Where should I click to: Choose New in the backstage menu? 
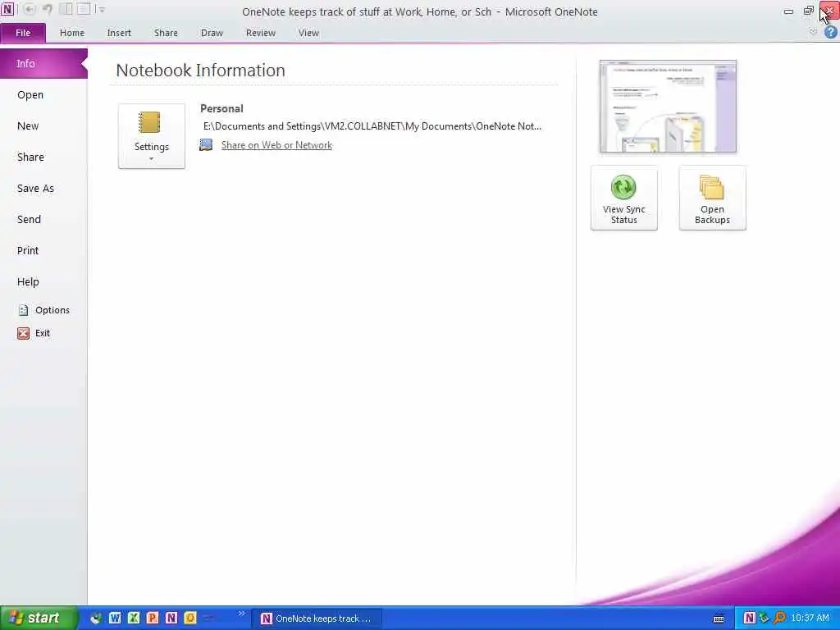tap(28, 126)
